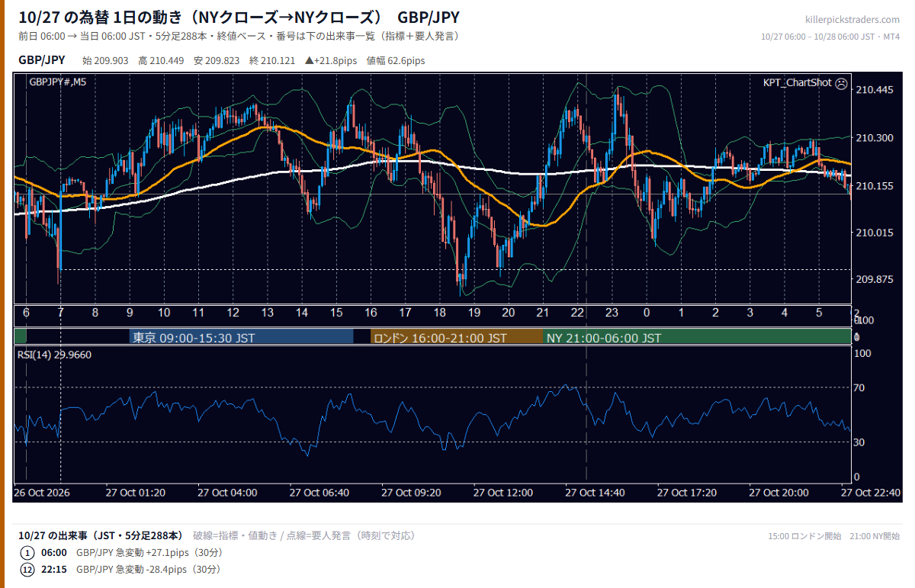Click hour label 7 on the time axis
This screenshot has height=588, width=915.
coord(60,313)
